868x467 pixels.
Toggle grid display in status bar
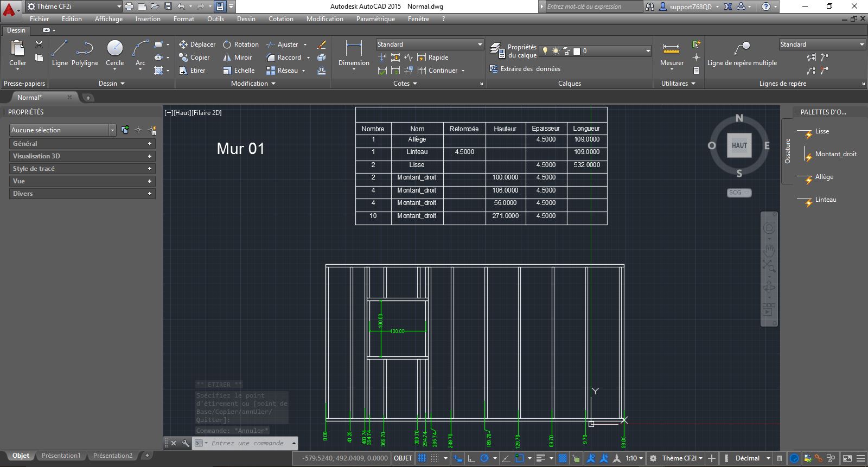[422, 458]
